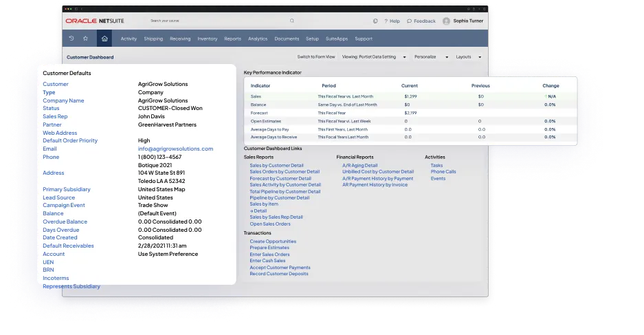Viewport: 644px width, 335px height.
Task: Go to the Home icon
Action: pyautogui.click(x=104, y=39)
